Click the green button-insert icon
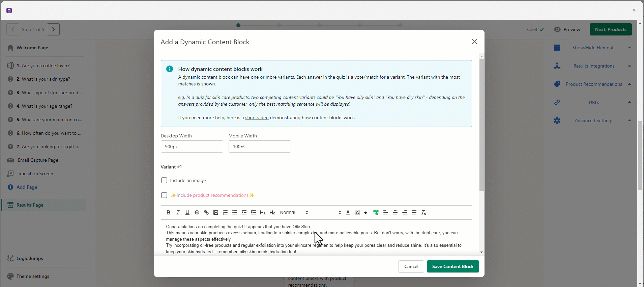The image size is (644, 287). click(376, 212)
